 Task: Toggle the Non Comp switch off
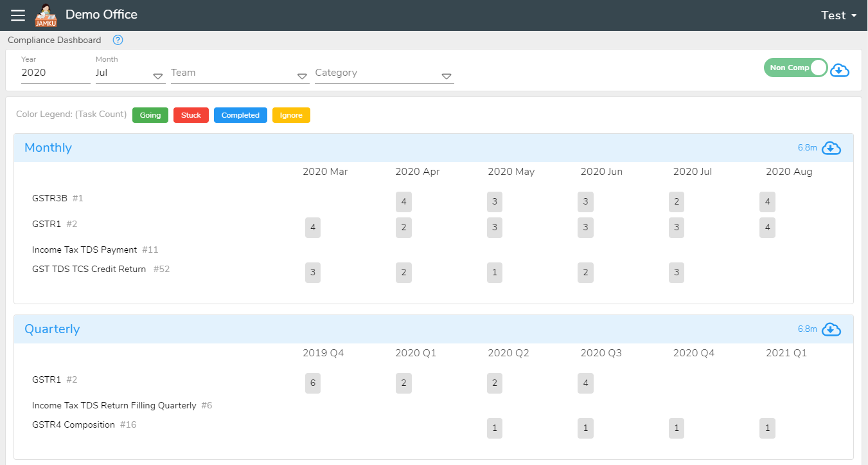click(796, 67)
